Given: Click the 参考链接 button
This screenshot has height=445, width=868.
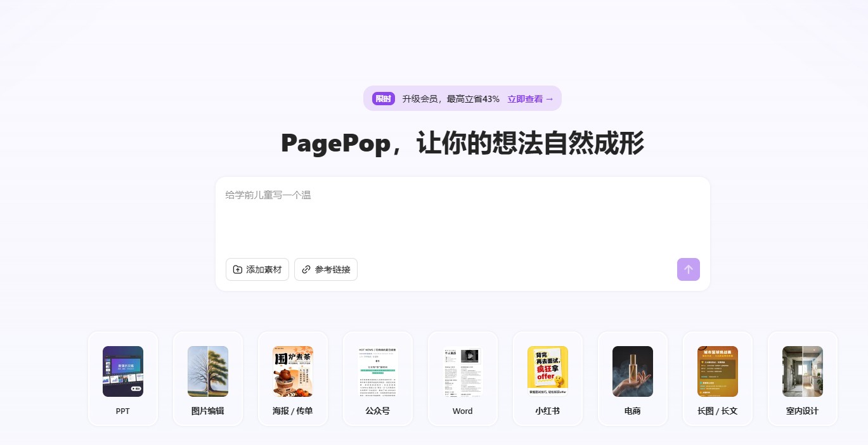Looking at the screenshot, I should (326, 269).
